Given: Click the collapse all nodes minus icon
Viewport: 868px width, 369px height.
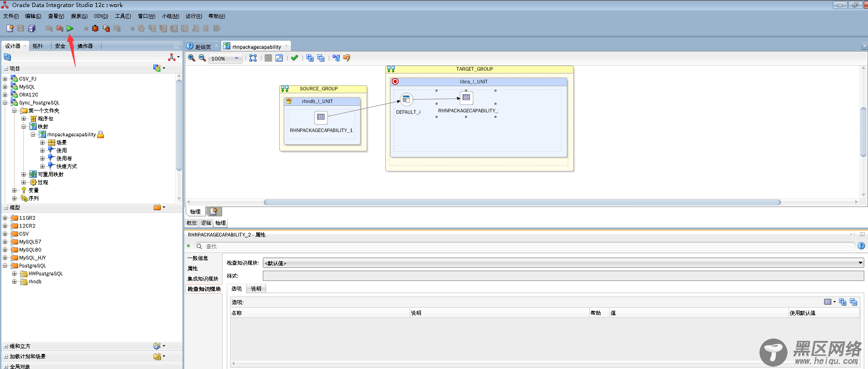Looking at the screenshot, I should (x=320, y=58).
